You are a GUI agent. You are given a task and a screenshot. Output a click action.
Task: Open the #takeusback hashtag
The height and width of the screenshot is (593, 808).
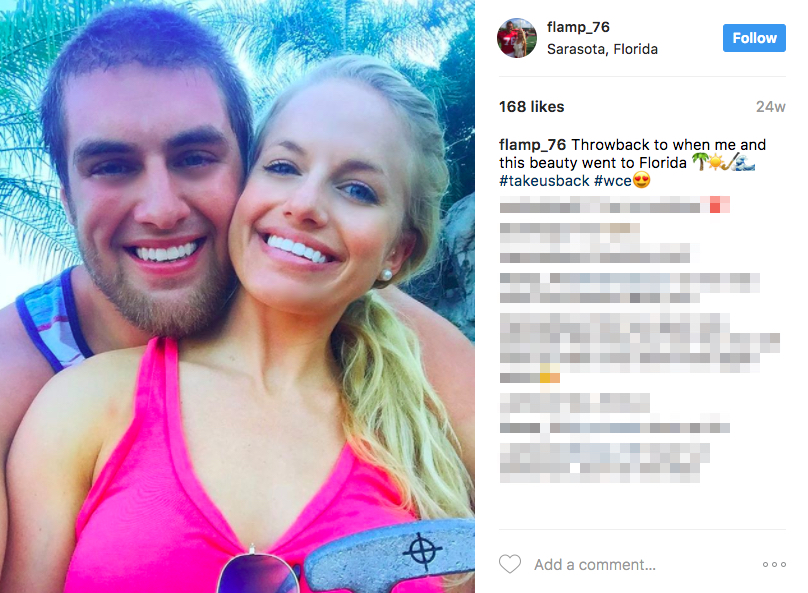click(x=544, y=181)
